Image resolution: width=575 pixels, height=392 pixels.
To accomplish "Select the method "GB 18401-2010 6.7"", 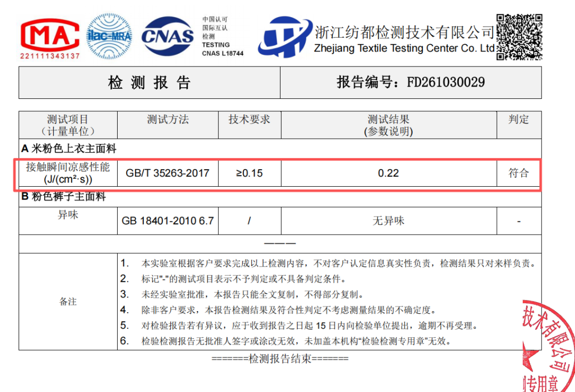I will 168,221.
